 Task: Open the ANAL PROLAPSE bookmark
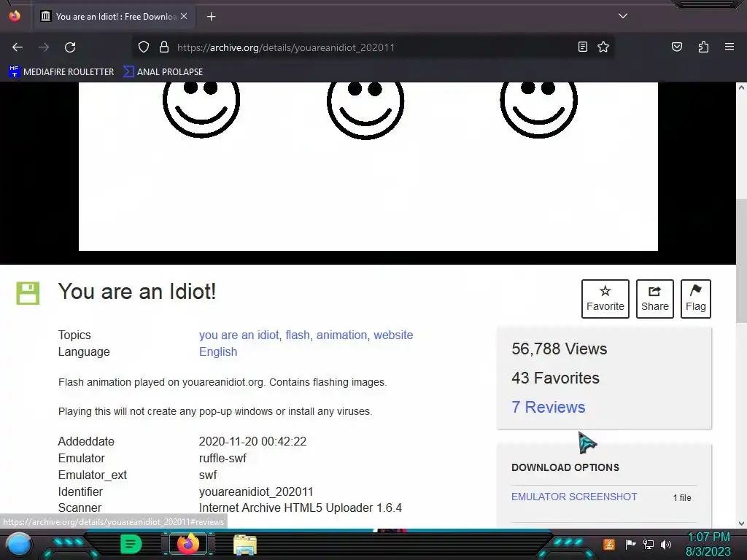(x=163, y=72)
